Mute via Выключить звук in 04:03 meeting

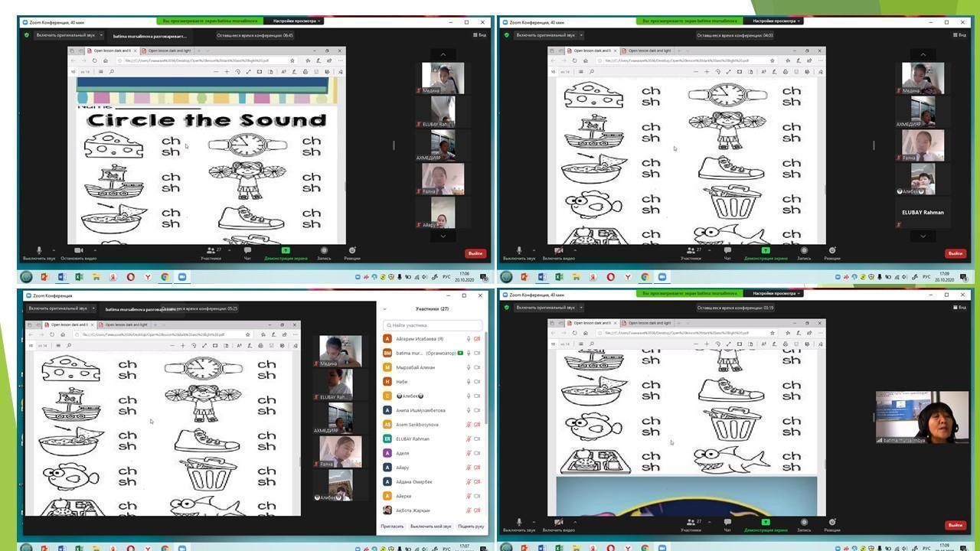point(519,250)
